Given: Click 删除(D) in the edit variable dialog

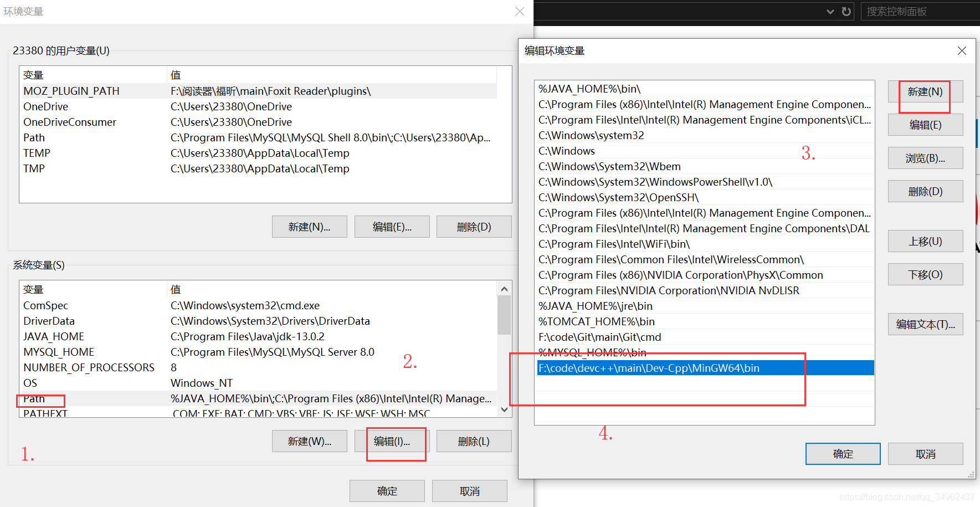Looking at the screenshot, I should 925,191.
